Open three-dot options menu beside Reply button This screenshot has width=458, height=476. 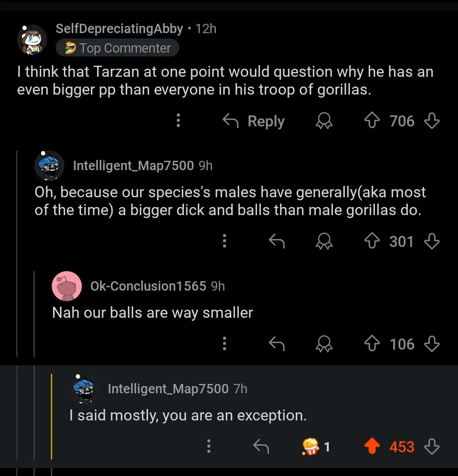click(179, 121)
